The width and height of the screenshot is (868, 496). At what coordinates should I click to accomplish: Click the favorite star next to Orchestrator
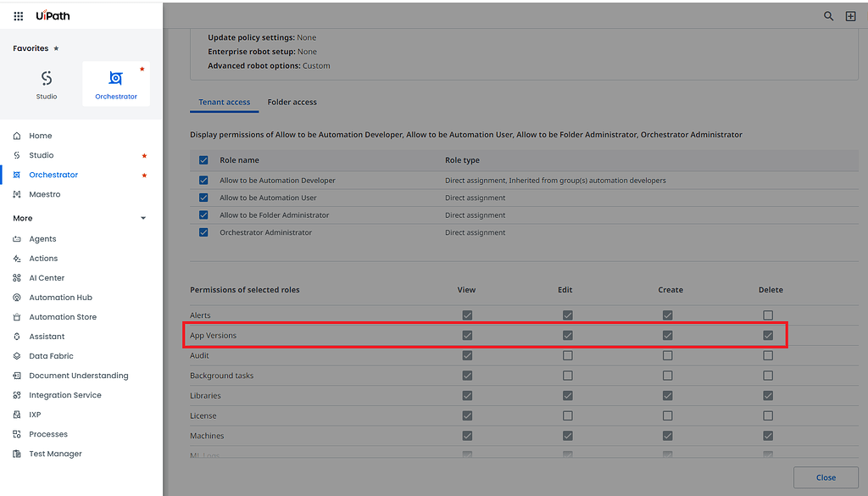(142, 174)
